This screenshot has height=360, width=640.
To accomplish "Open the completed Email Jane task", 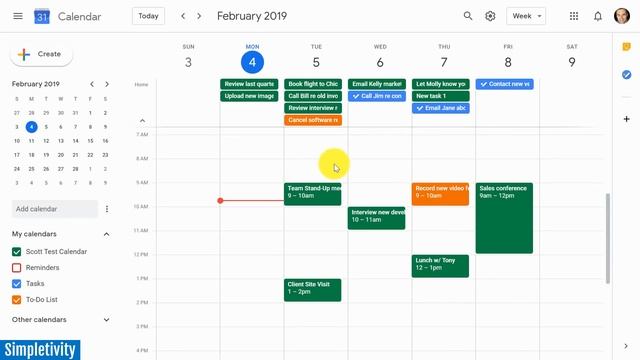I will coord(441,108).
